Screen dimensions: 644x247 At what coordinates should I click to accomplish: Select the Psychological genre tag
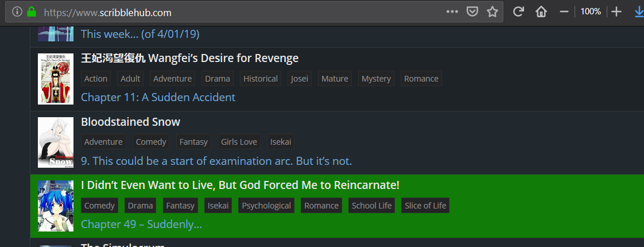tap(266, 206)
